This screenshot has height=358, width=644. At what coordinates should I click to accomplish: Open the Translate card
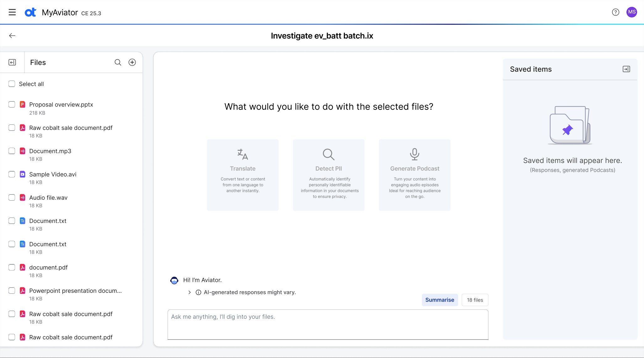(243, 175)
